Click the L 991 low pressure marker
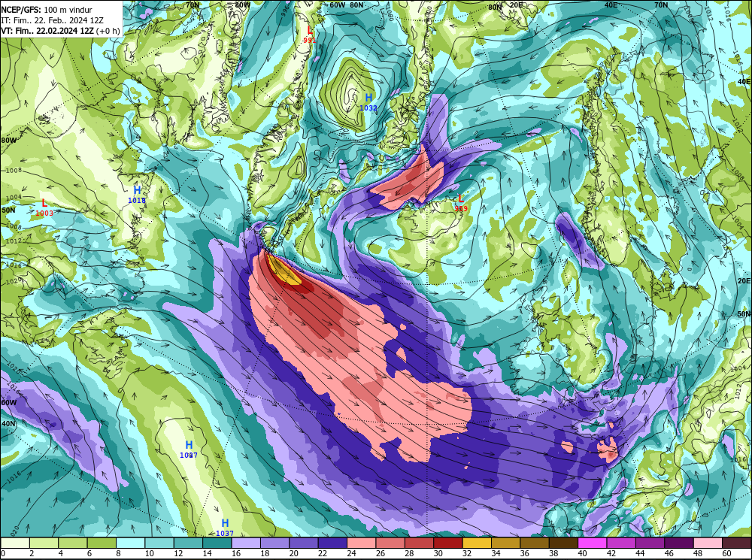 point(310,35)
